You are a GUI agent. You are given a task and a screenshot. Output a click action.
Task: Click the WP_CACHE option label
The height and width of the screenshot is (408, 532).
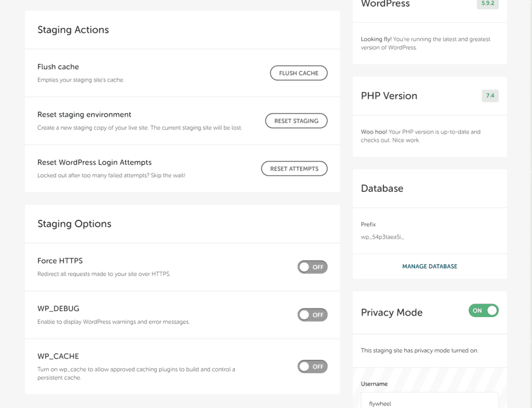pyautogui.click(x=58, y=357)
